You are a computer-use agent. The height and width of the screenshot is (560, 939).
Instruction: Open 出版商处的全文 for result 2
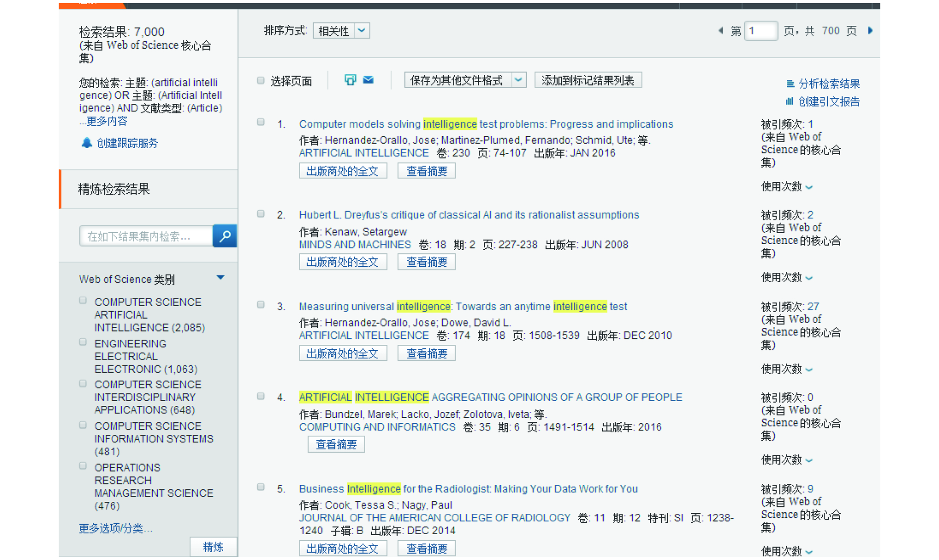[343, 262]
